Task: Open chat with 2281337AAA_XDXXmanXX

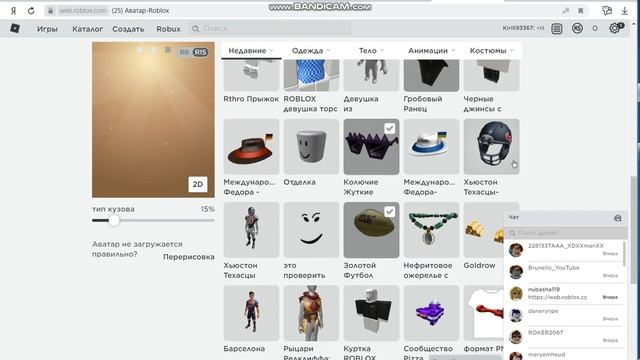Action: [565, 250]
